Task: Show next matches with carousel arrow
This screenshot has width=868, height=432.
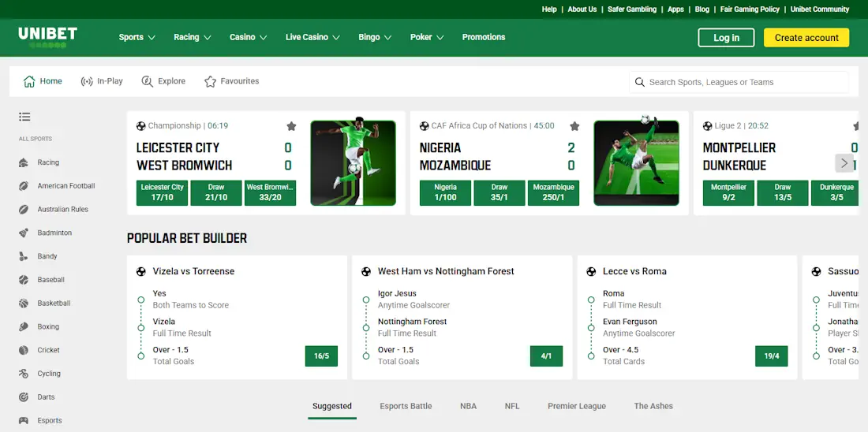Action: (x=844, y=163)
